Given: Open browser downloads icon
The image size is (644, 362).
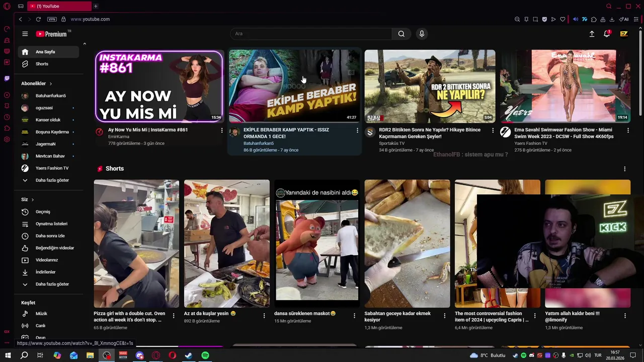Looking at the screenshot, I should click(612, 19).
